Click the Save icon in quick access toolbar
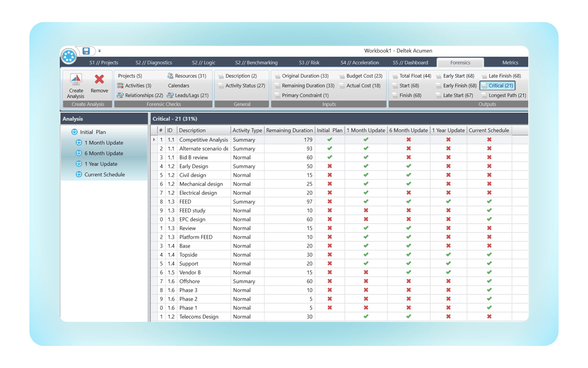Viewport: 588px width, 368px height. [x=86, y=51]
